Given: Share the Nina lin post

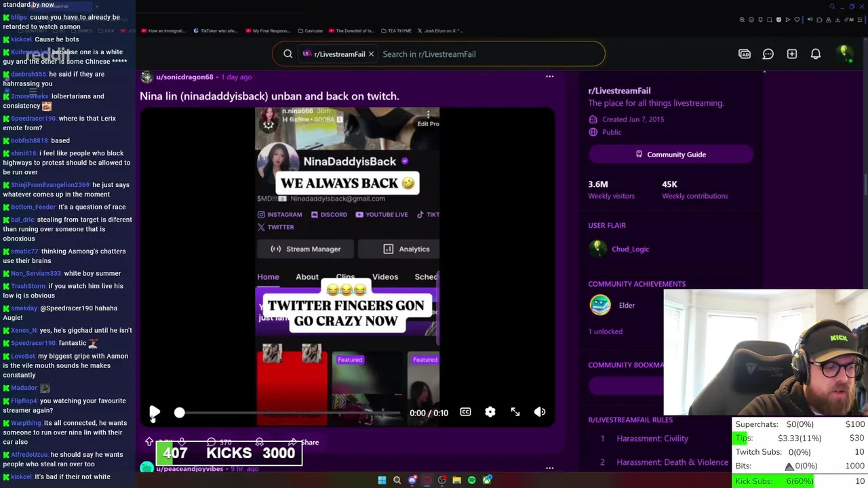Looking at the screenshot, I should tap(304, 442).
